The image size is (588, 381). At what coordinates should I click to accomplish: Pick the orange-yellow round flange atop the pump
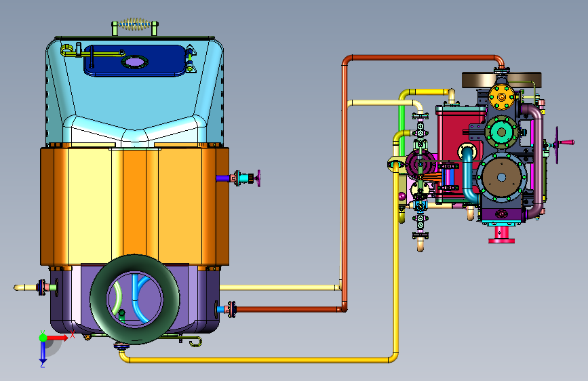point(502,97)
